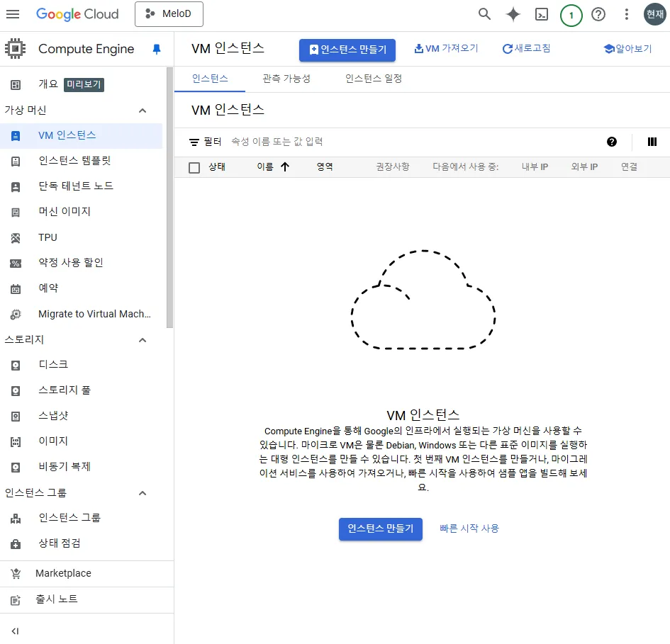The height and width of the screenshot is (644, 670).
Task: Activate Cloud Shell terminal icon
Action: (542, 14)
